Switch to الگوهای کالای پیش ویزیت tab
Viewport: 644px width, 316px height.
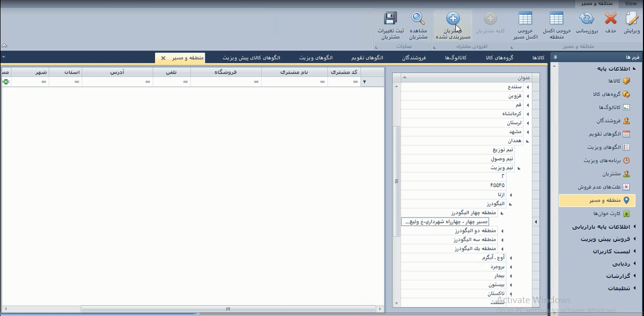point(252,57)
